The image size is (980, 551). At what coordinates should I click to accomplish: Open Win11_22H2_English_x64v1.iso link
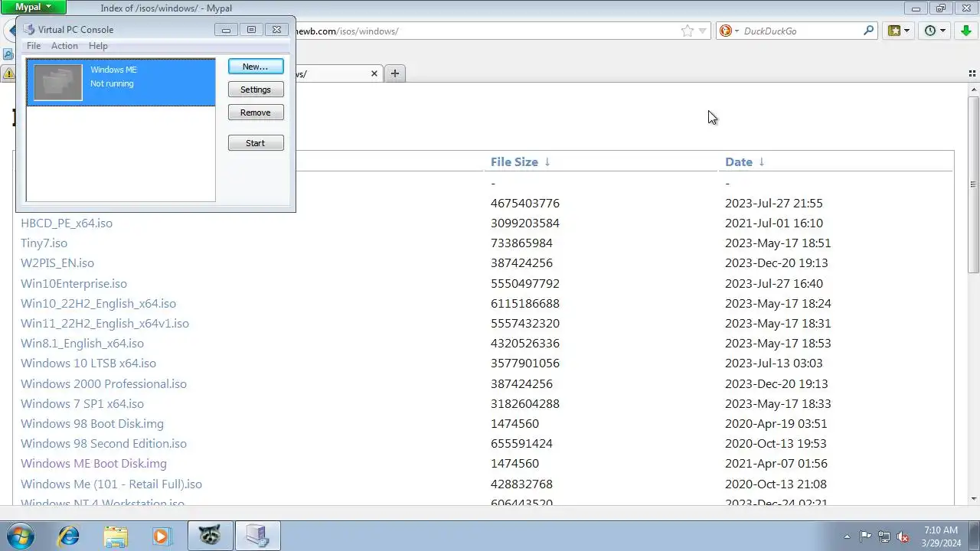tap(105, 323)
